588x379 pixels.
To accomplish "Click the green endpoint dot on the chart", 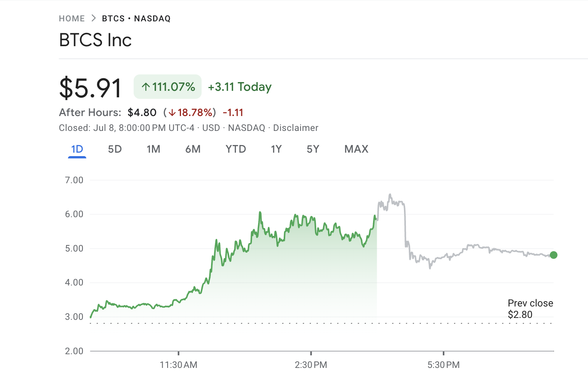I will [x=553, y=255].
